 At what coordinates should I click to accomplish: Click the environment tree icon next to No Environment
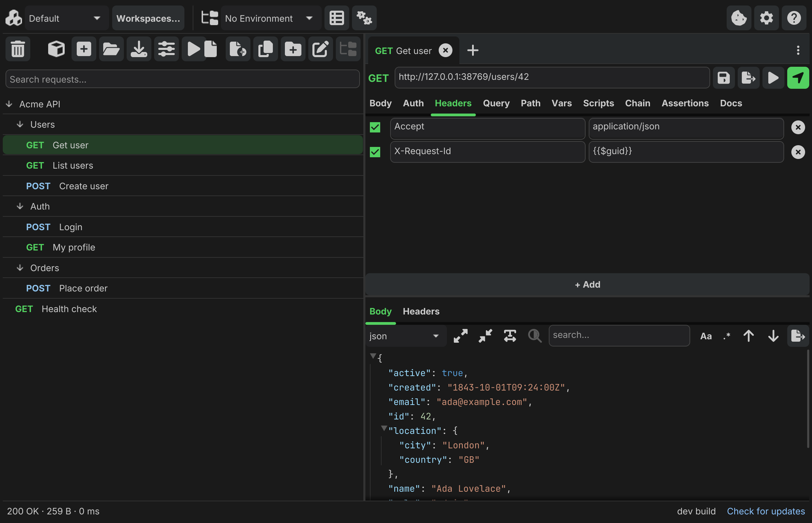(210, 18)
